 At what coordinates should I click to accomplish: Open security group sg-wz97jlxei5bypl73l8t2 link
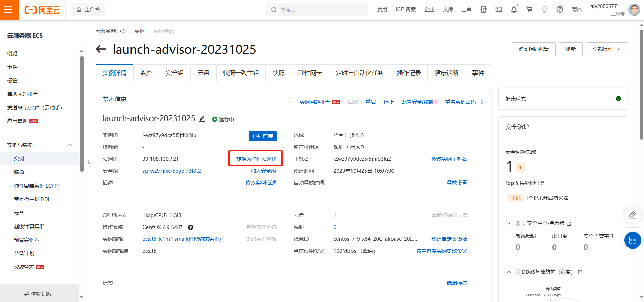tap(172, 171)
